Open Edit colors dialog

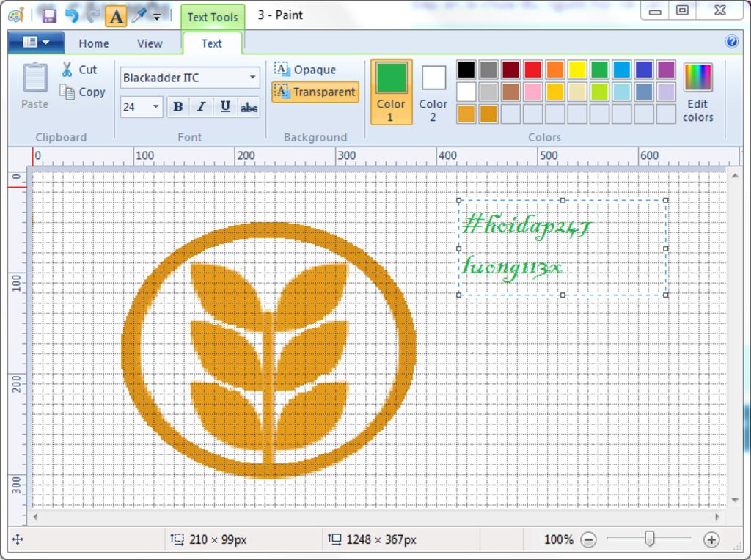698,92
